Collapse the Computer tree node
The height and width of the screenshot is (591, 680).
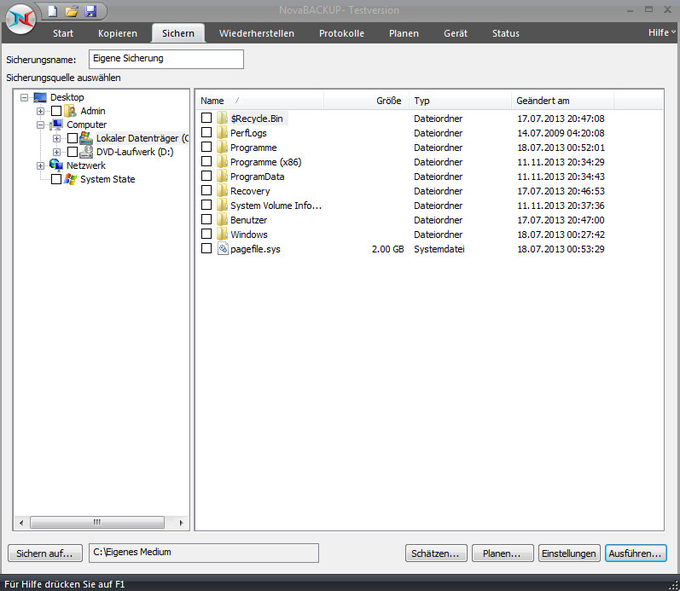(x=40, y=125)
